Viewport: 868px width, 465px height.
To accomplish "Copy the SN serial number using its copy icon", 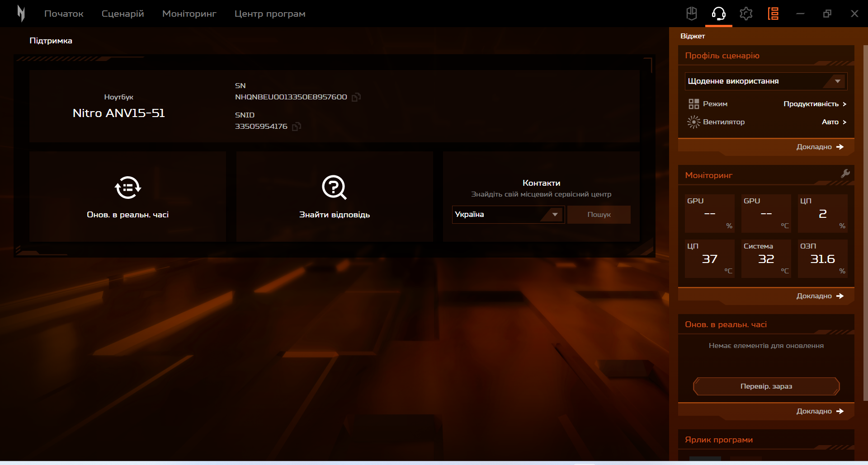I will [356, 97].
